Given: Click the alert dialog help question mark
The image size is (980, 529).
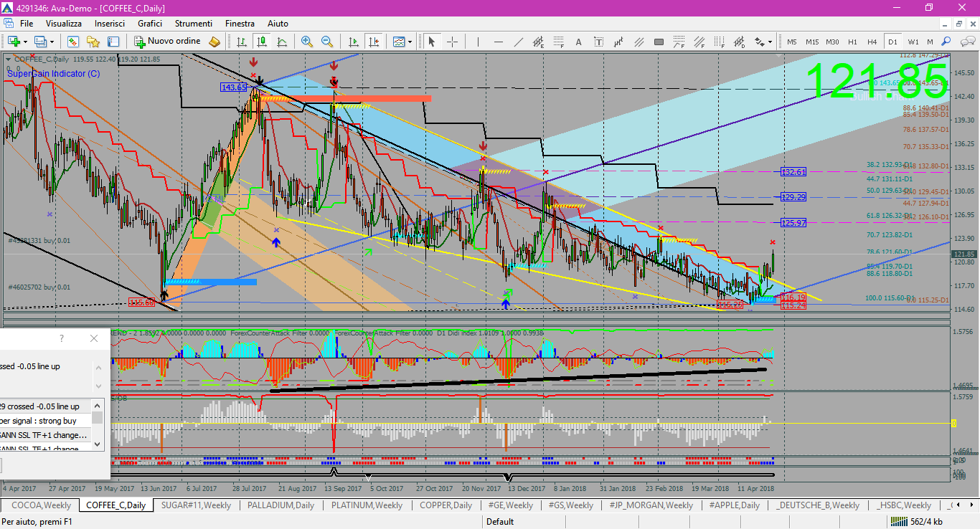Looking at the screenshot, I should coord(61,338).
